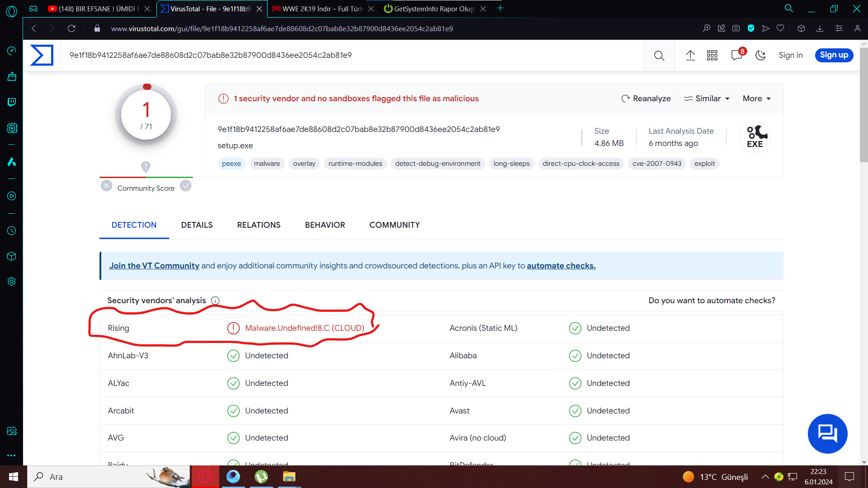Show hidden system tray icons chevron
The image size is (868, 488).
pos(765,477)
